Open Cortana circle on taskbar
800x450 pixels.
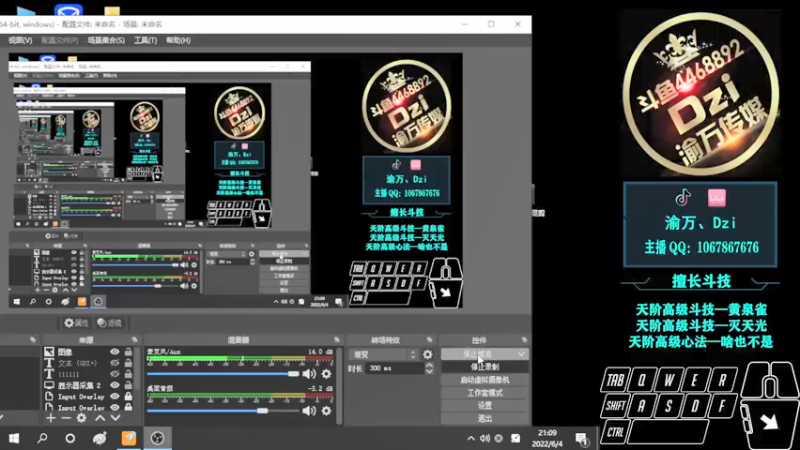tap(70, 438)
